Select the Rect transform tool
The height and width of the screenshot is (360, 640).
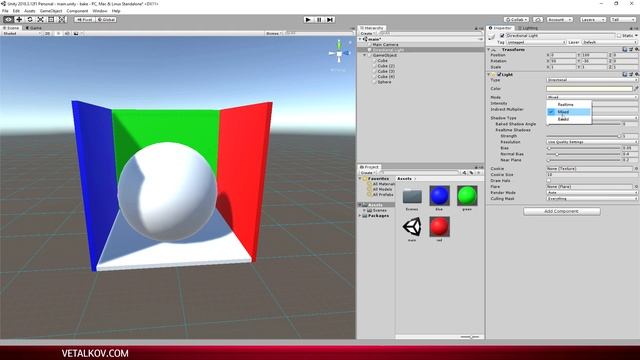pyautogui.click(x=51, y=20)
